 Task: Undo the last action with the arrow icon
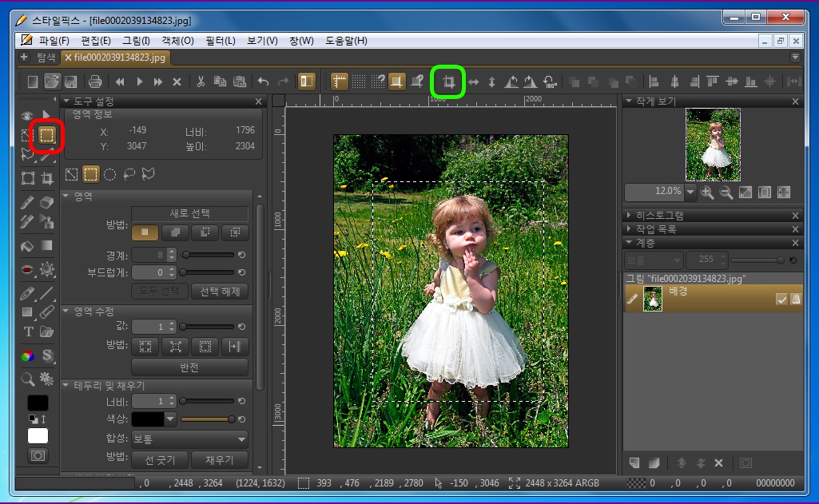263,81
